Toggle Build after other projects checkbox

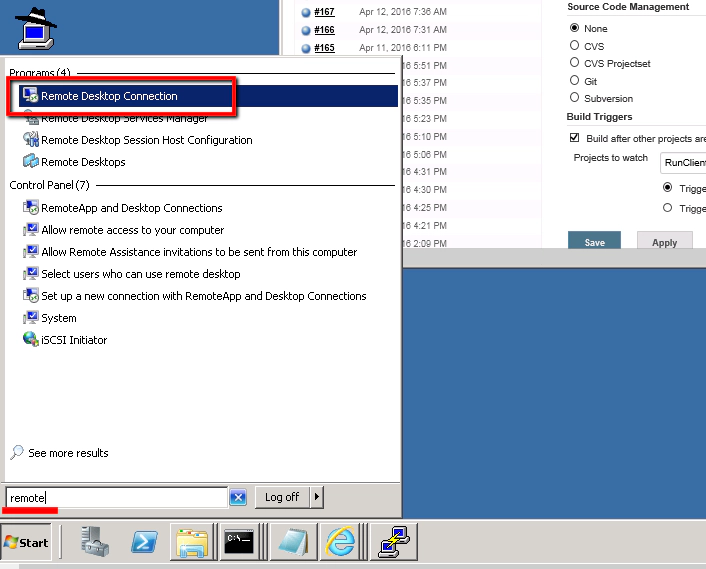[x=575, y=138]
